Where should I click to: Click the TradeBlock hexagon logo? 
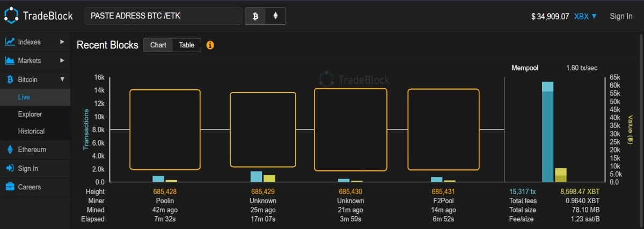(12, 16)
